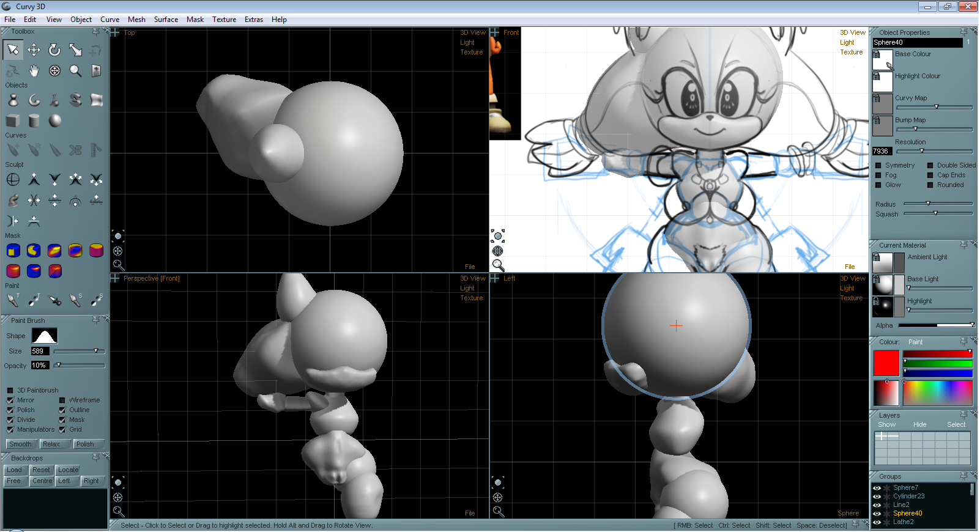This screenshot has height=532, width=980.
Task: Open the Surface menu
Action: (x=166, y=20)
